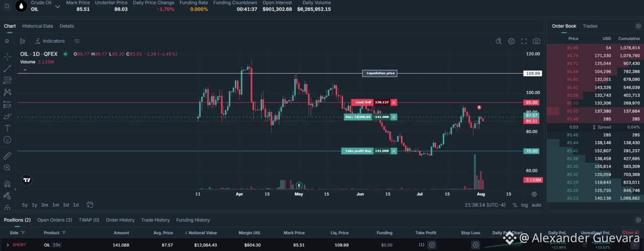The height and width of the screenshot is (251, 644).
Task: Cancel the Take profit Buy order
Action: [394, 151]
